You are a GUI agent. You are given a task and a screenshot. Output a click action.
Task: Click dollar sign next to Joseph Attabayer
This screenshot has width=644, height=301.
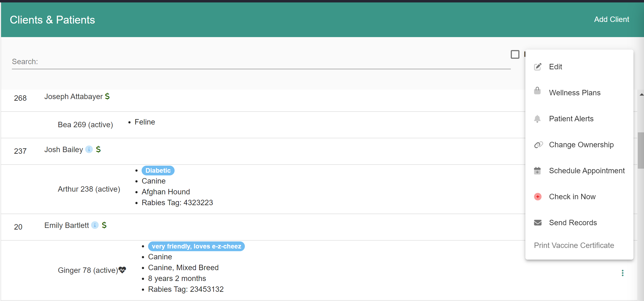pos(107,96)
